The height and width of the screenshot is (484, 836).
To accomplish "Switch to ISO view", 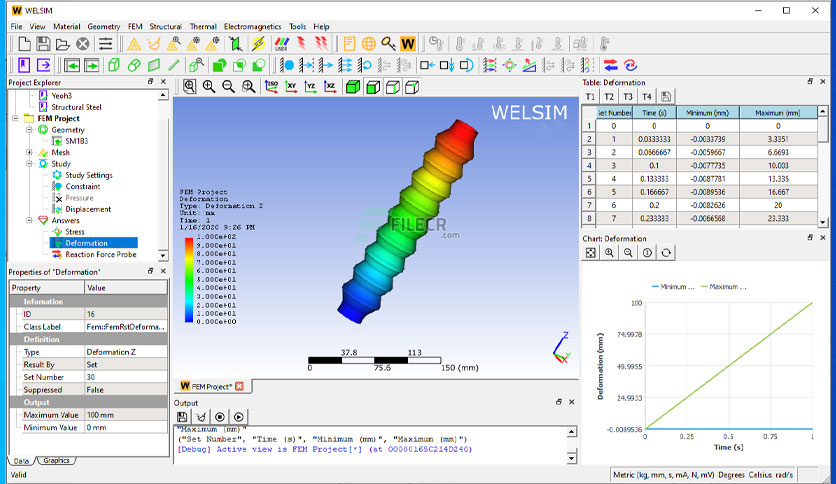I will point(271,86).
